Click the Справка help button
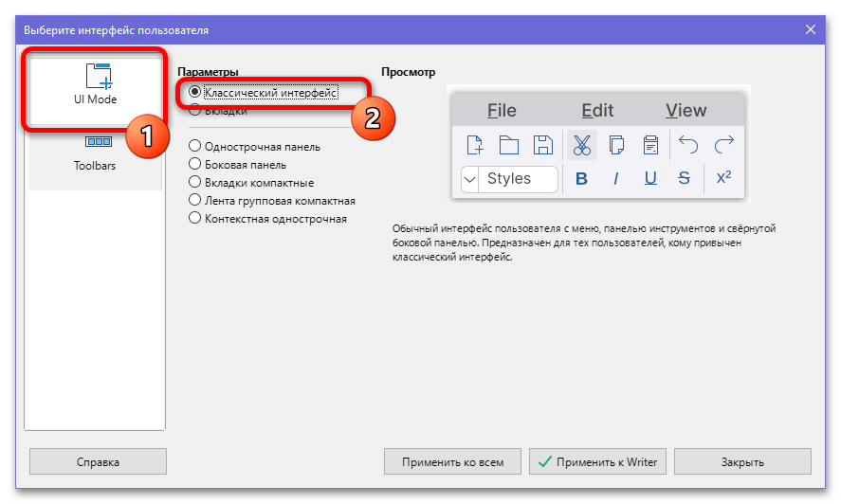 99,461
